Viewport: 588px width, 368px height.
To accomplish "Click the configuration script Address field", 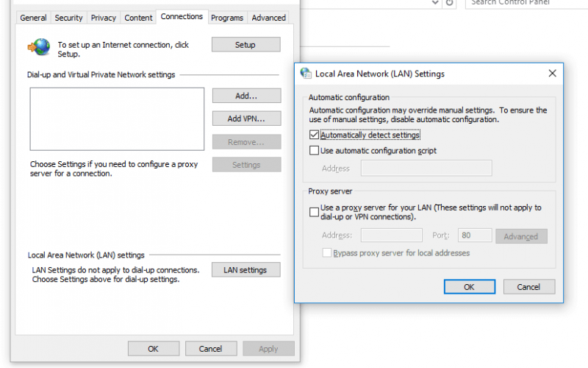I will pyautogui.click(x=426, y=169).
